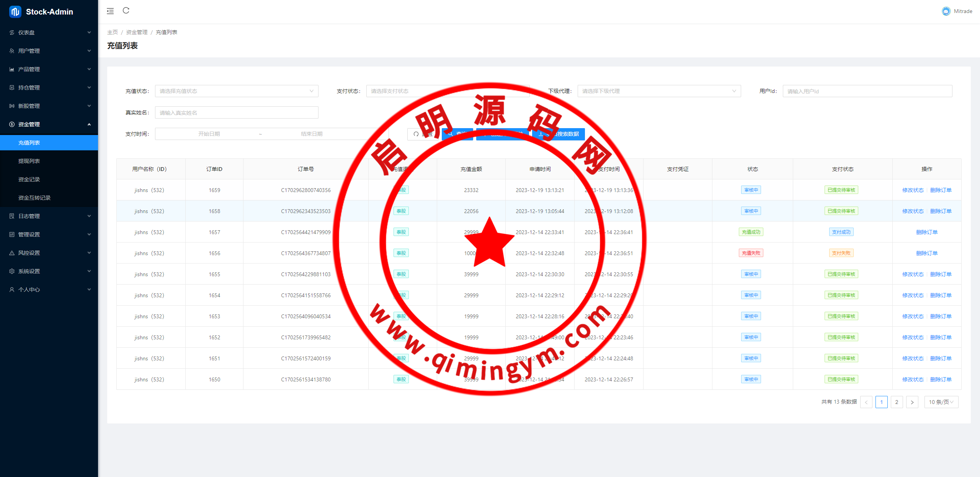Go to page 2 of results
The height and width of the screenshot is (477, 980).
click(897, 402)
